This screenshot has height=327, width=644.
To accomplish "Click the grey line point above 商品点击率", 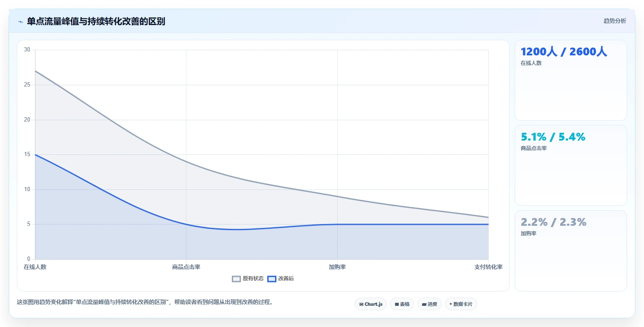I will click(x=186, y=161).
